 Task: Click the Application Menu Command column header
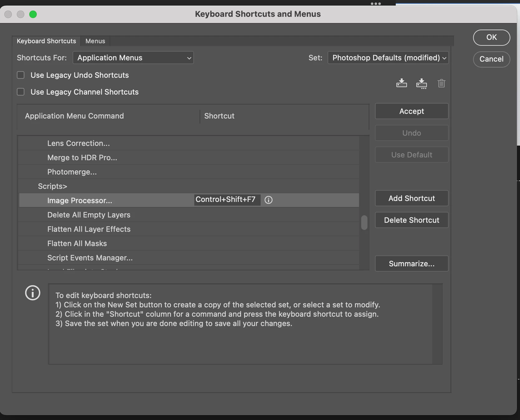click(74, 116)
